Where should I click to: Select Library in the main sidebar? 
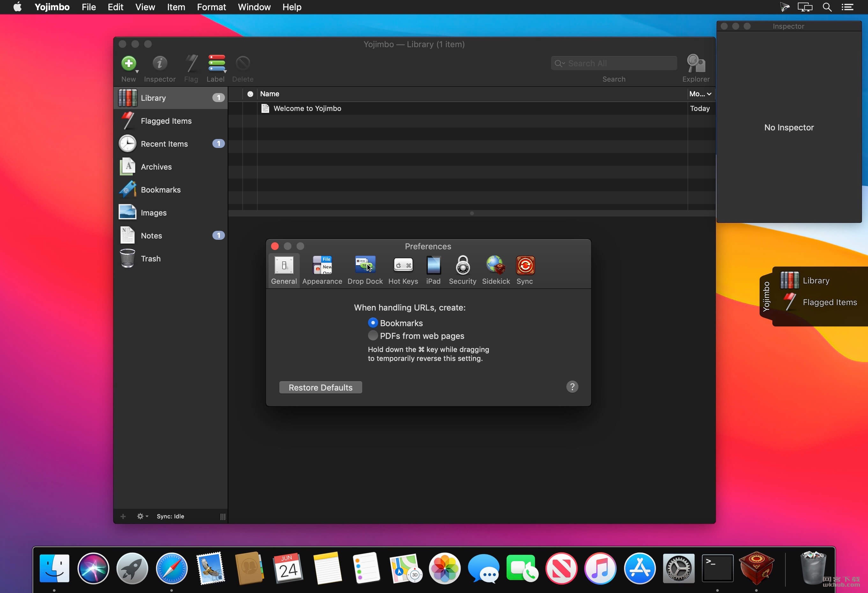click(171, 98)
